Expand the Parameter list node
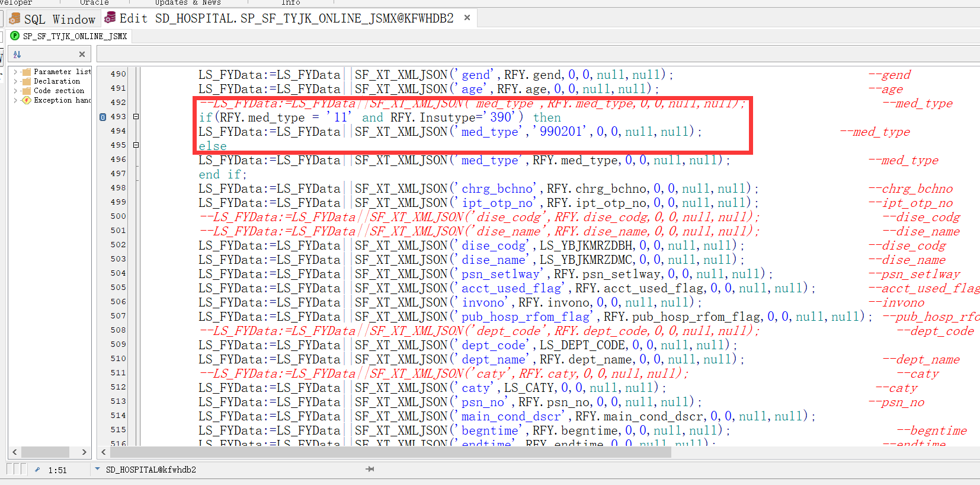Viewport: 980px width, 485px height. [15, 72]
